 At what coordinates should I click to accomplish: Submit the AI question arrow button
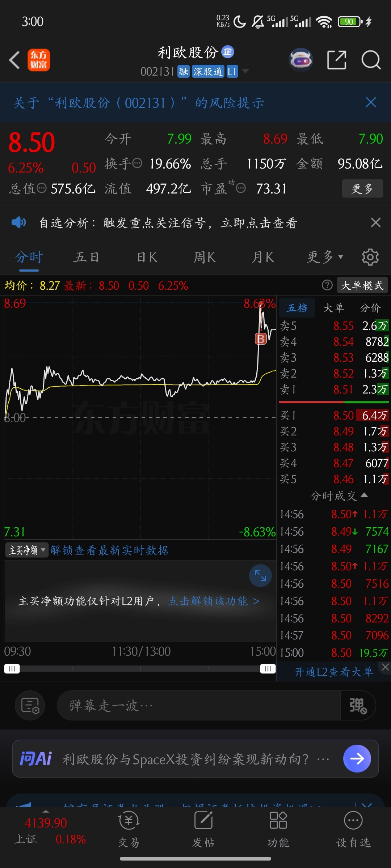357,758
